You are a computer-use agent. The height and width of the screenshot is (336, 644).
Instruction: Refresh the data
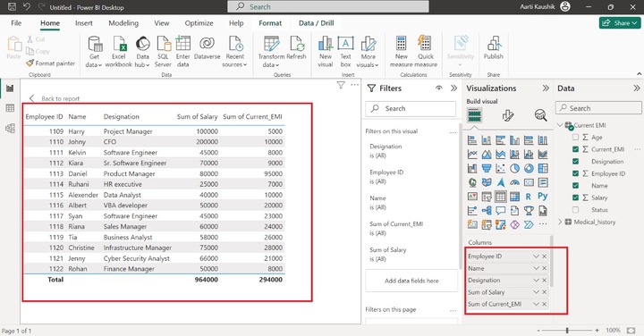click(x=296, y=48)
